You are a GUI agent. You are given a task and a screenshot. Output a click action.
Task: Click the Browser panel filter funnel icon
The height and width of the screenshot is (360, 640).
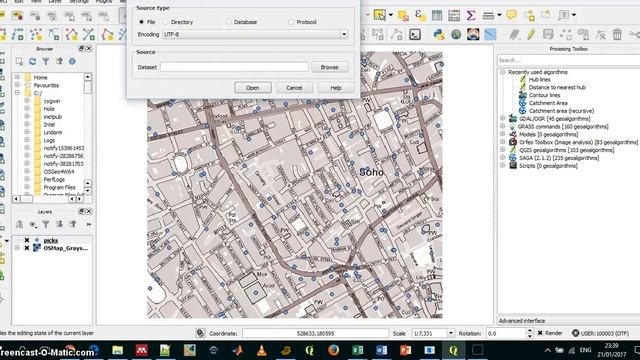46,61
